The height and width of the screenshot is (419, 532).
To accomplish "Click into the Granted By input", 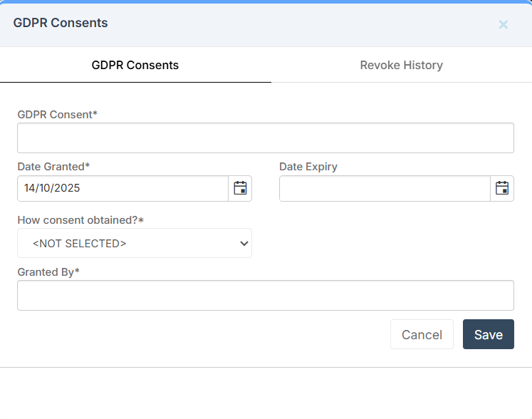I will coord(265,295).
